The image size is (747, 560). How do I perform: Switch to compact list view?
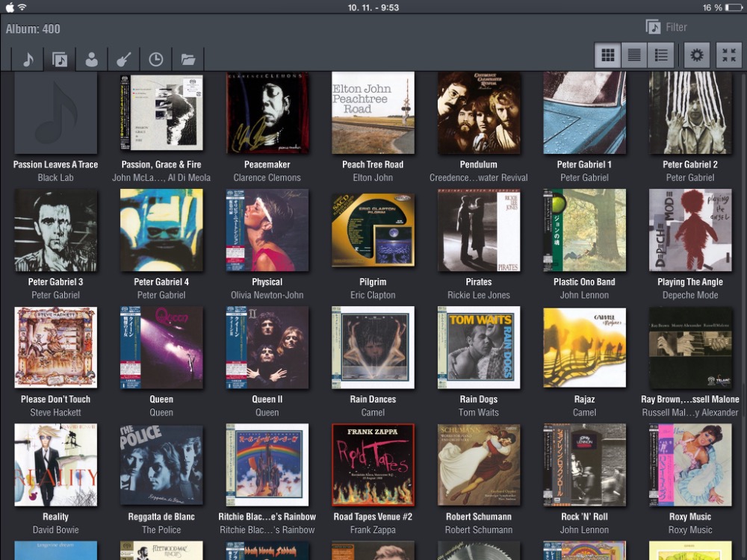coord(634,55)
